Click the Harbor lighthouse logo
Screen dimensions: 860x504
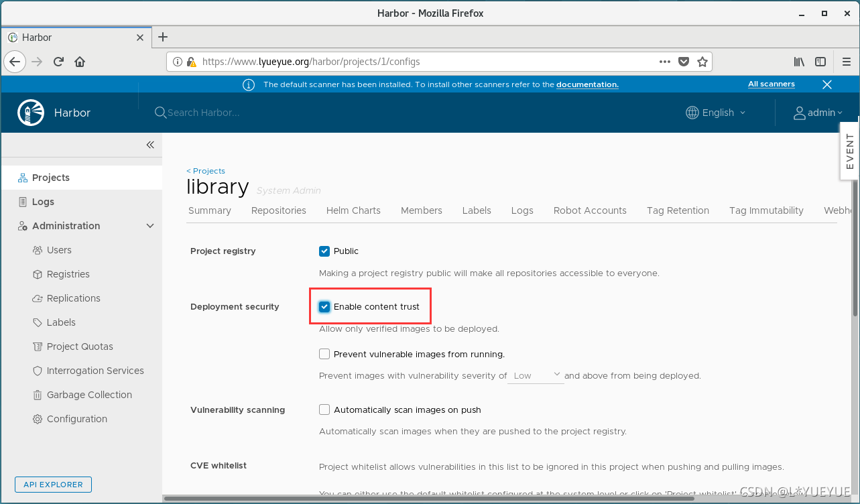coord(31,113)
